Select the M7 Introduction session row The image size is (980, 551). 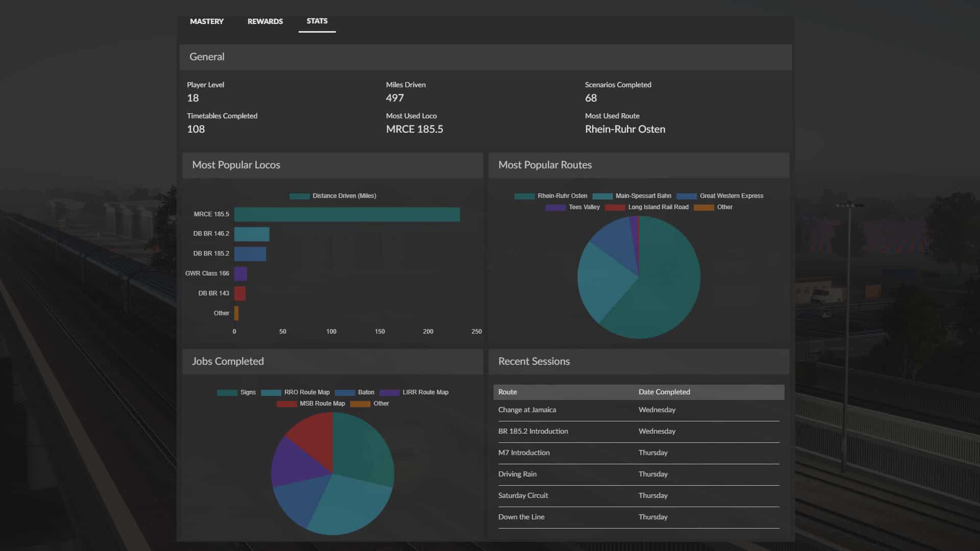639,453
